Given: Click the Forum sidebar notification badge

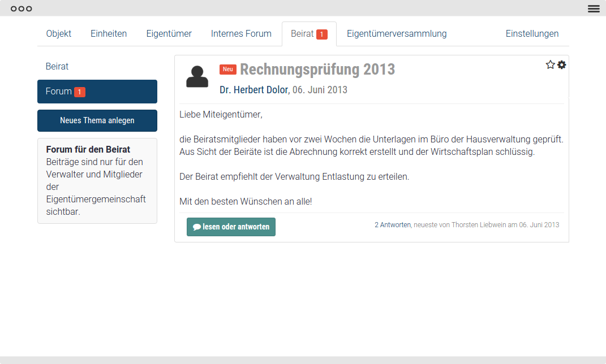Looking at the screenshot, I should pyautogui.click(x=80, y=92).
